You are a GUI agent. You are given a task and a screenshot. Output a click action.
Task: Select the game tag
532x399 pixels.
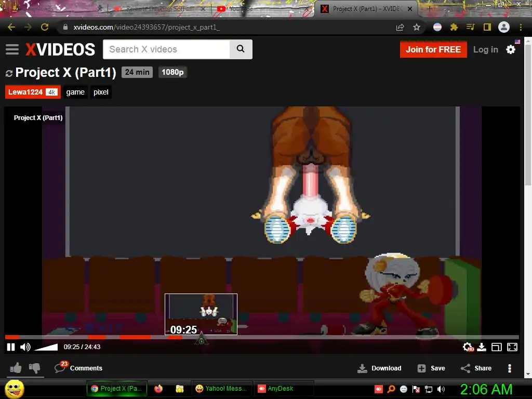(x=75, y=92)
